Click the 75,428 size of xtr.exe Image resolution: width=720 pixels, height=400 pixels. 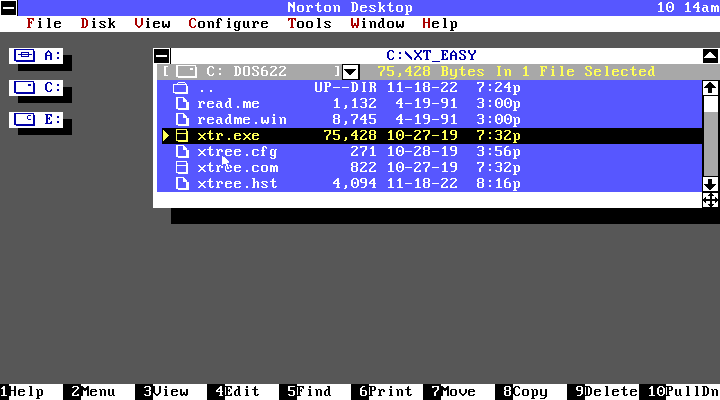click(x=350, y=136)
